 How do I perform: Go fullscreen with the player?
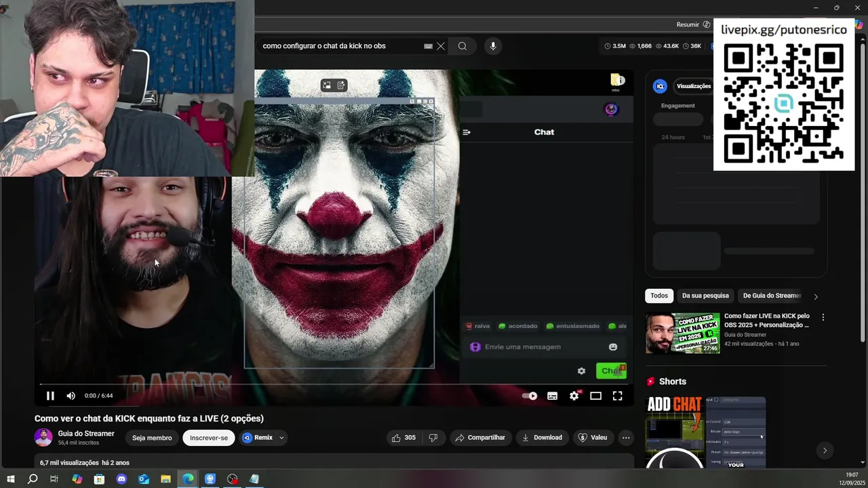pos(617,396)
